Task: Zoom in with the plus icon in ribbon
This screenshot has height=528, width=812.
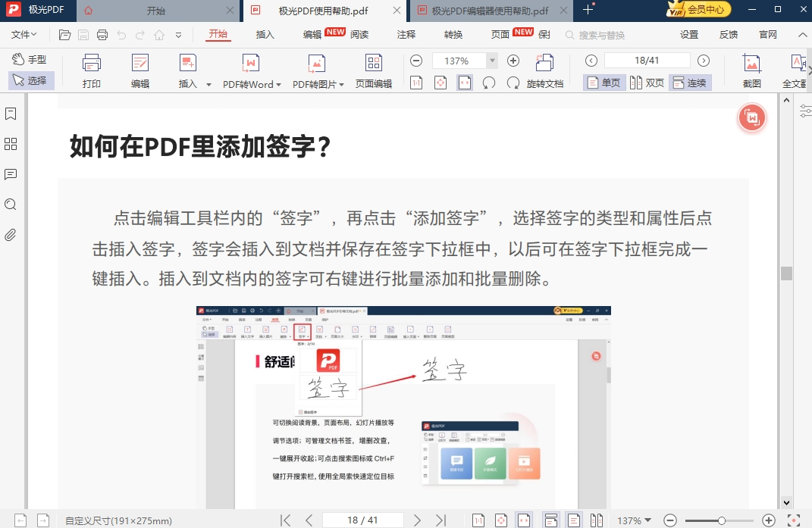Action: click(513, 61)
